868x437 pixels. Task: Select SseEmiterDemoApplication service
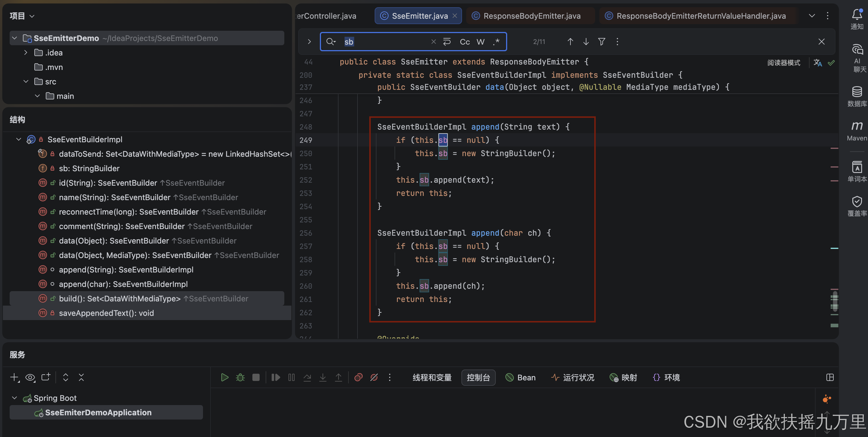click(106, 412)
